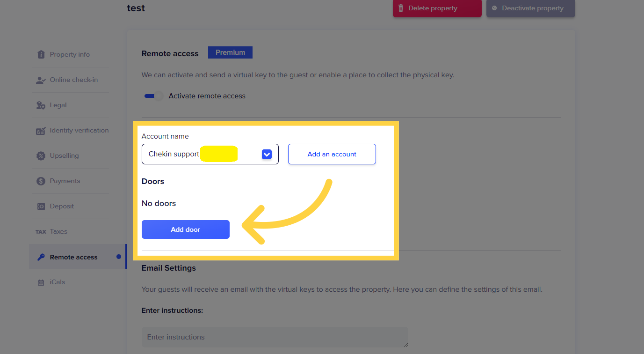Click the Remote access key icon

pos(41,257)
